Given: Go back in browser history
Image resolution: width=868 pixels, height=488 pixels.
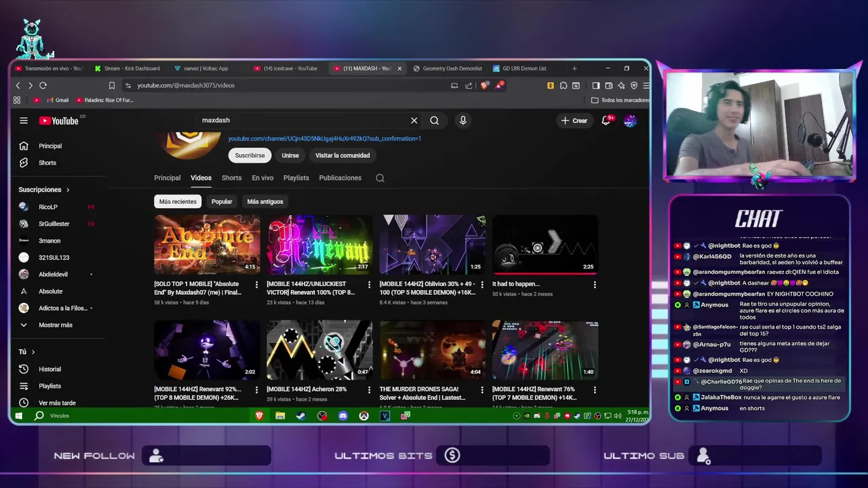Looking at the screenshot, I should click(18, 85).
